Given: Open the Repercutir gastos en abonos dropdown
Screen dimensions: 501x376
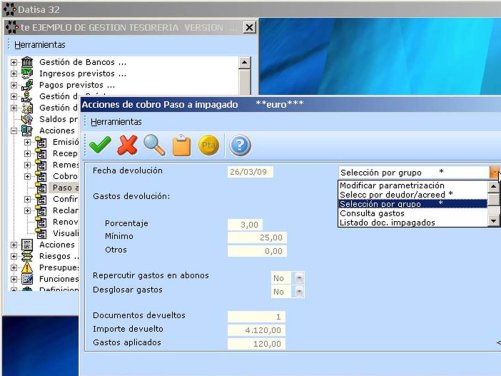Looking at the screenshot, I should 299,278.
